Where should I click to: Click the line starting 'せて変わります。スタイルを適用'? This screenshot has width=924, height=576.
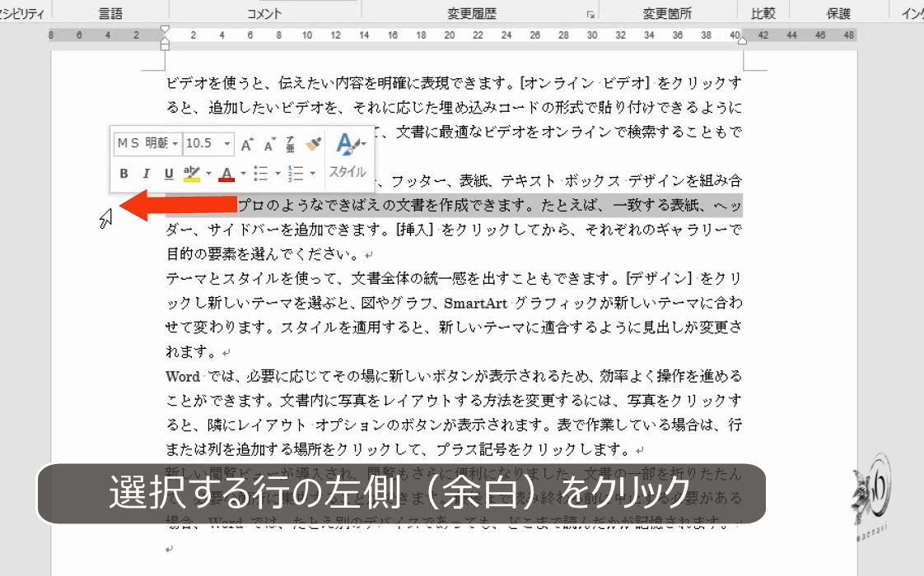coord(454,327)
